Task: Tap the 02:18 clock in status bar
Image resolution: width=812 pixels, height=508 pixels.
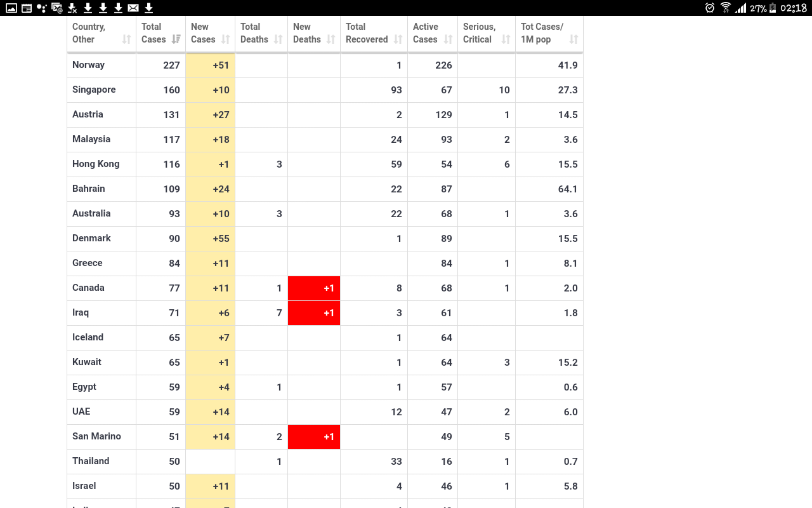Action: [x=793, y=8]
